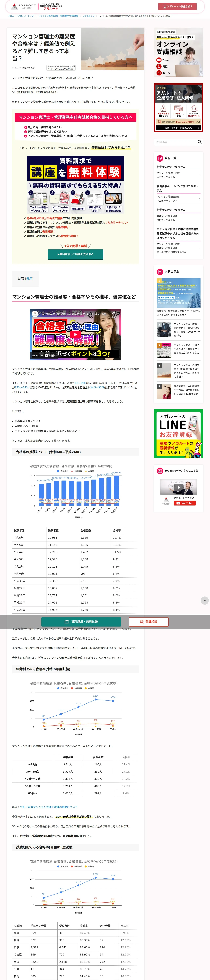Click the magnifying glass search icon
This screenshot has height=980, width=210.
coord(200,142)
